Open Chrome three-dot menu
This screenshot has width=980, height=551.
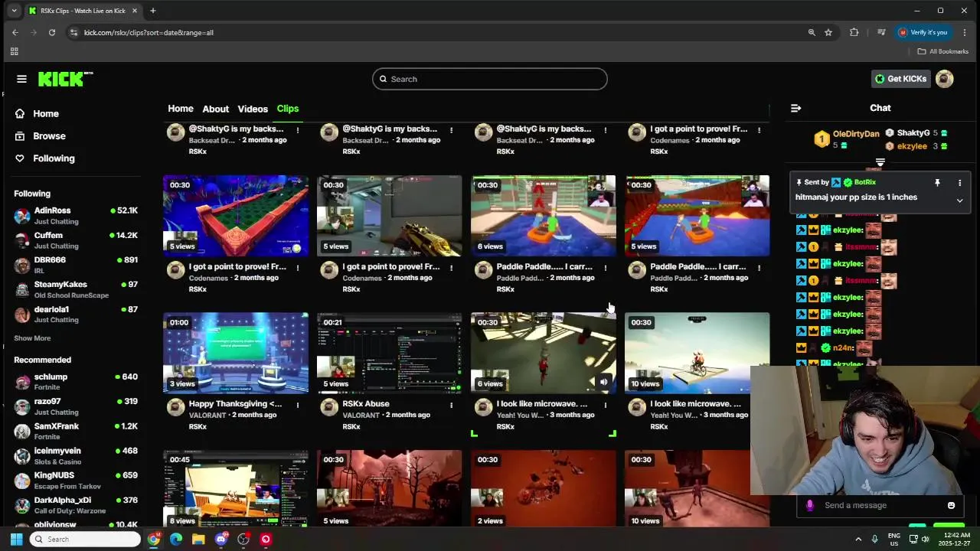(965, 32)
